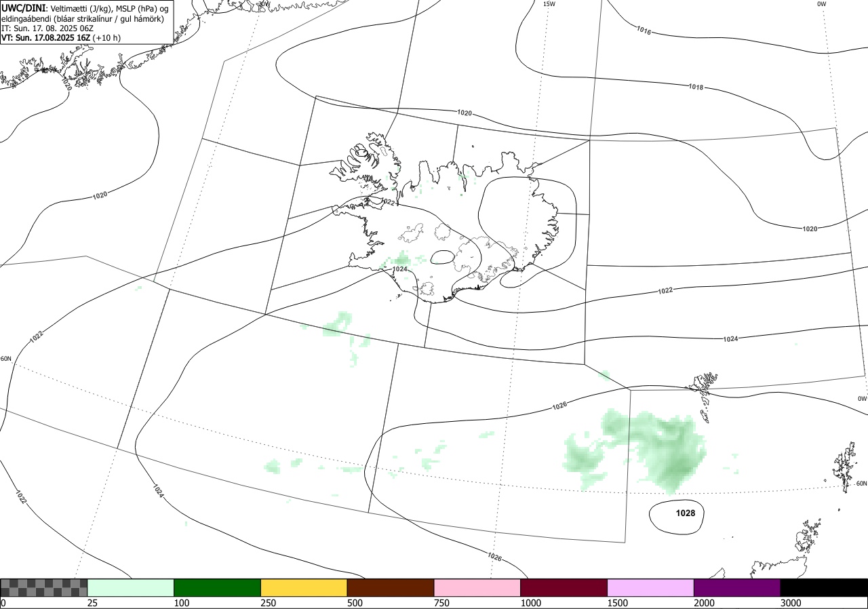Click the '15W' longitude label
The width and height of the screenshot is (868, 609).
pyautogui.click(x=549, y=4)
